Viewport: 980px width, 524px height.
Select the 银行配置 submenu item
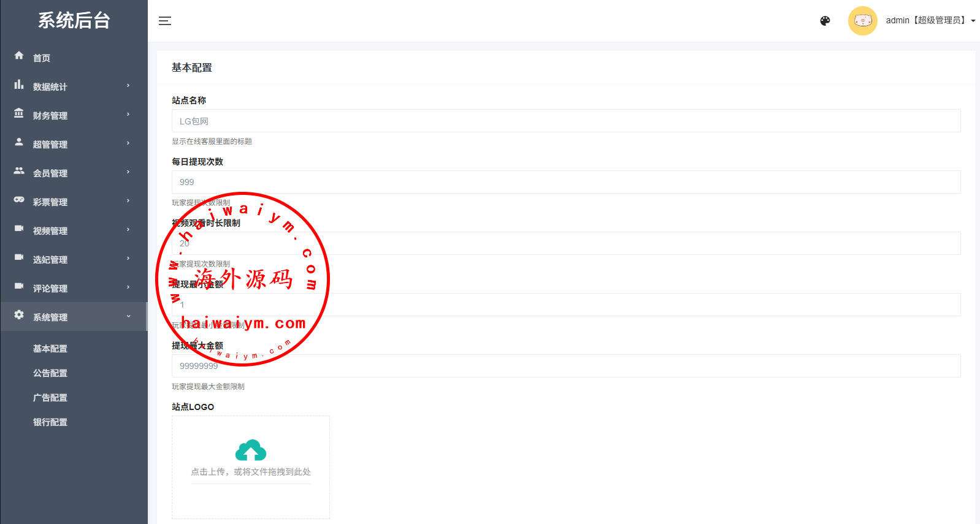[x=50, y=422]
